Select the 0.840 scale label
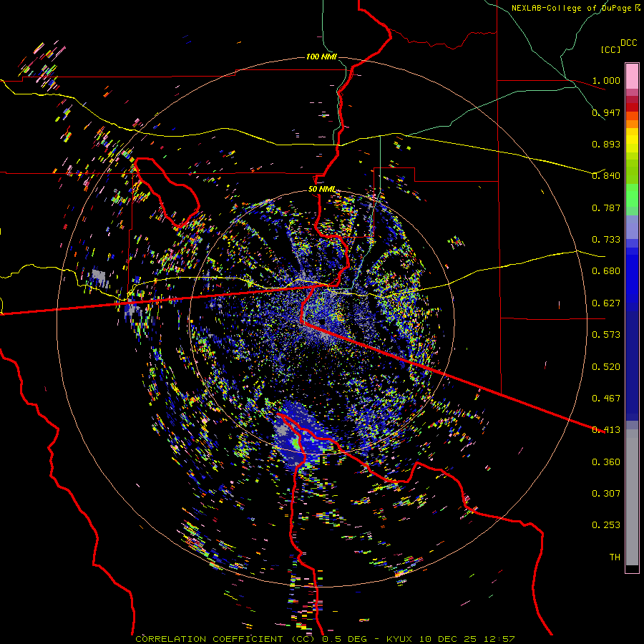Screen dimensions: 644x644 point(606,176)
